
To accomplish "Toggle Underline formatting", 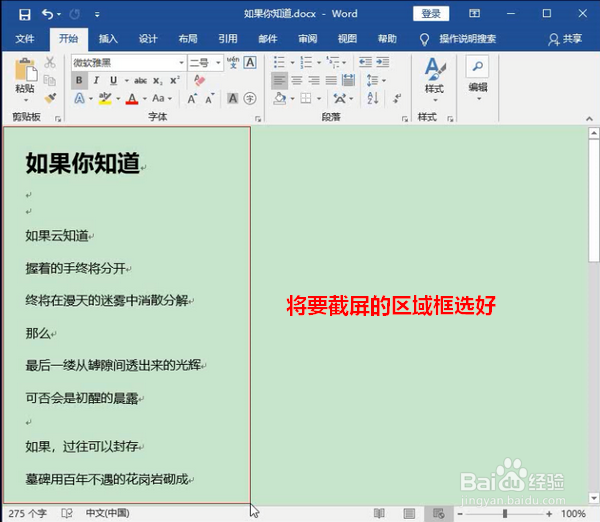I will click(x=113, y=80).
